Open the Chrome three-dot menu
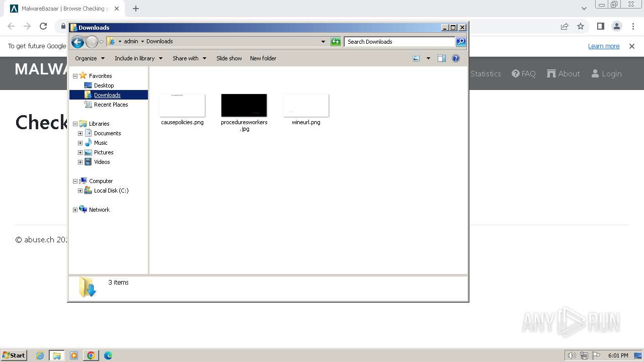This screenshot has height=362, width=644. point(632,26)
